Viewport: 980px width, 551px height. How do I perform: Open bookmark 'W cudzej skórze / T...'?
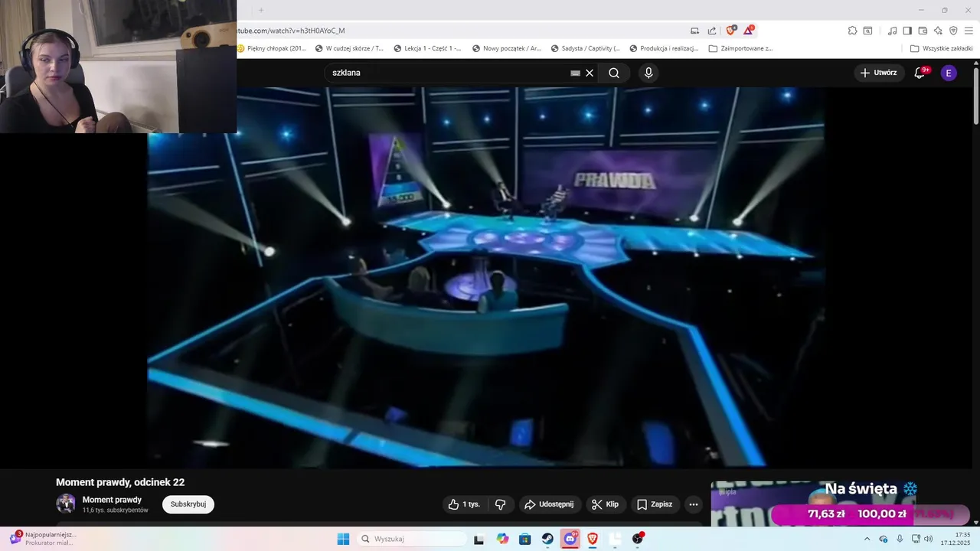tap(350, 48)
